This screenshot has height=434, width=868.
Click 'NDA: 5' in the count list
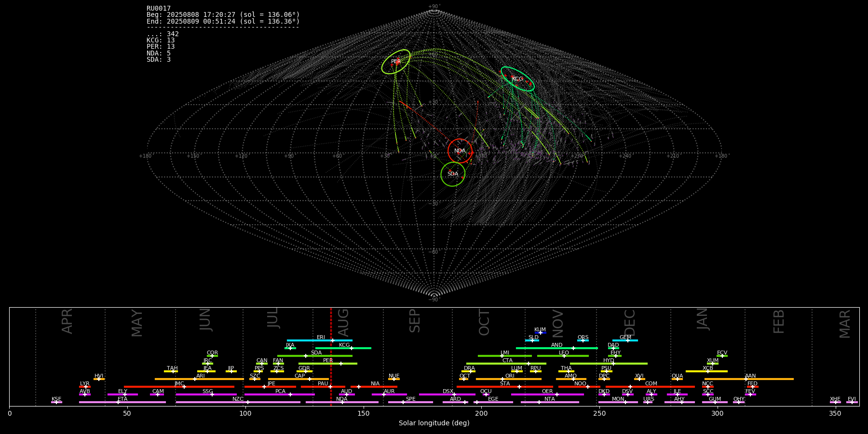(159, 54)
